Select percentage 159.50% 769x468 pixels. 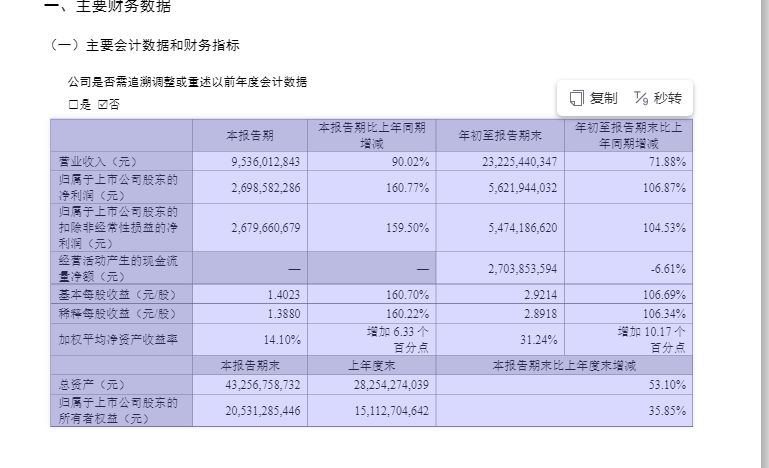[x=407, y=228]
